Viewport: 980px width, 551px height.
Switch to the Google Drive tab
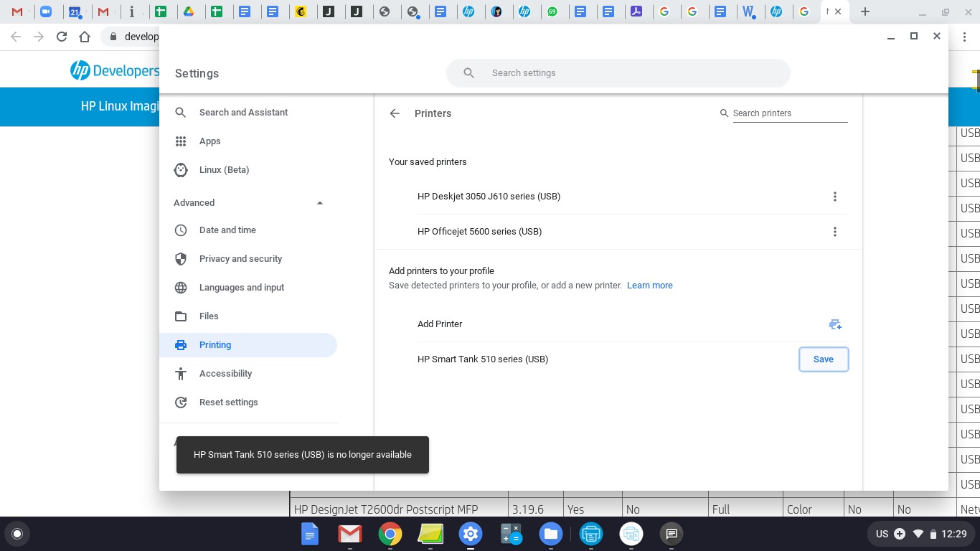[x=188, y=11]
